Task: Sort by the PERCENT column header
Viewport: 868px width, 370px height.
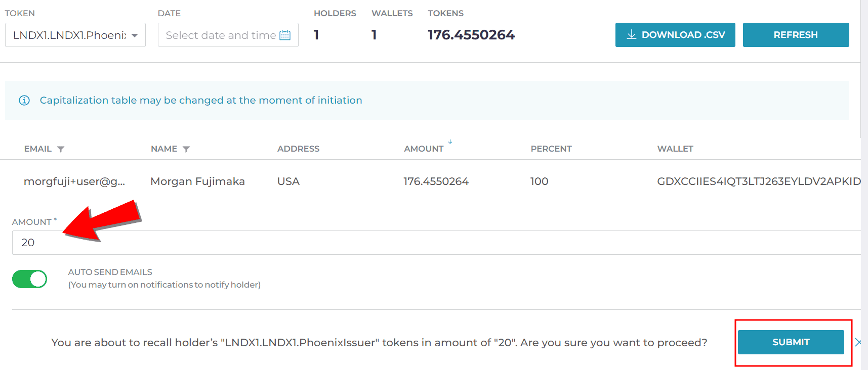Action: (551, 149)
